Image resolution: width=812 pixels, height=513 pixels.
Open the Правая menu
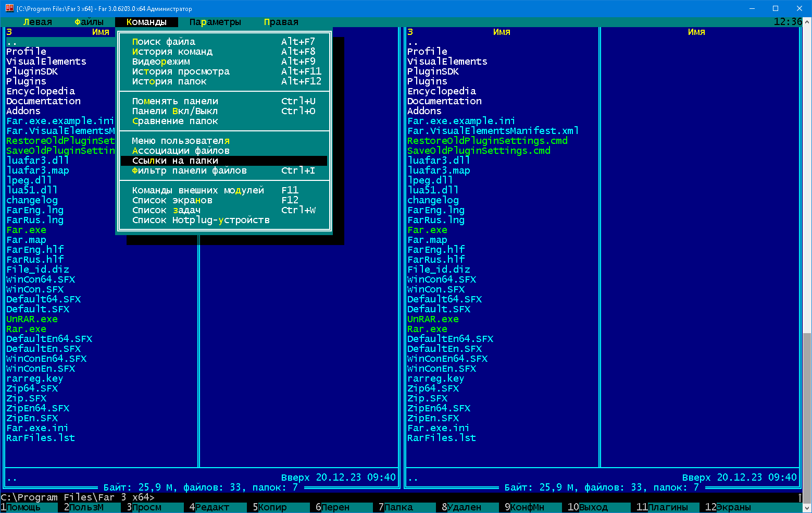(281, 22)
